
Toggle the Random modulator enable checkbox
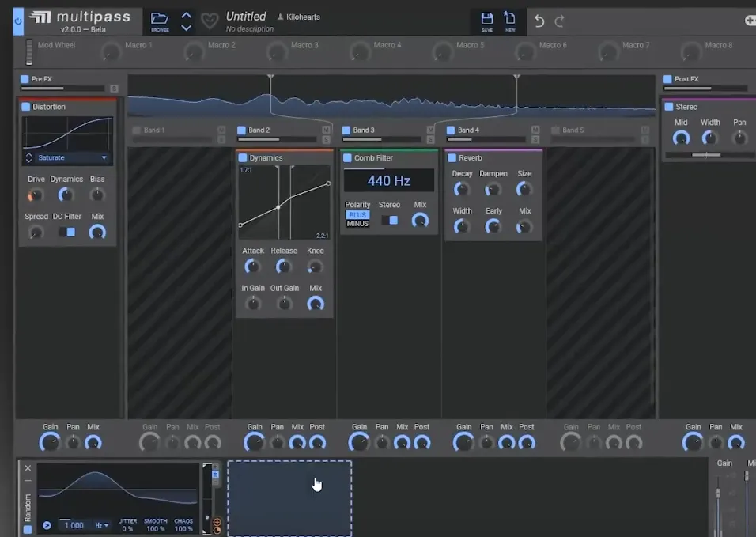click(28, 530)
